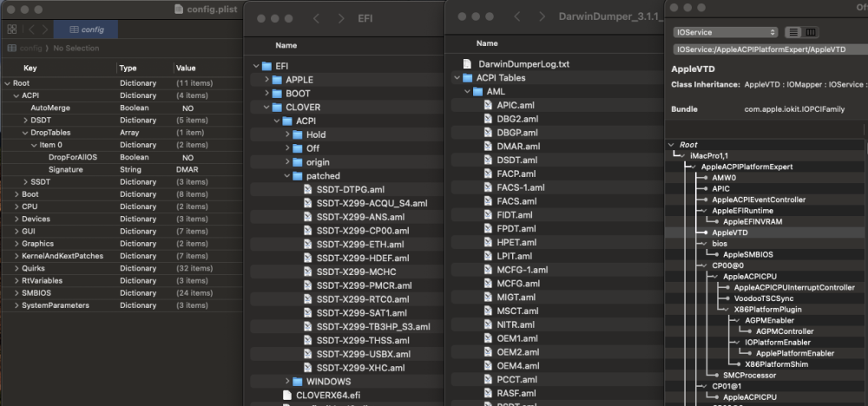Click Name column header in DarwinDumper window

487,43
